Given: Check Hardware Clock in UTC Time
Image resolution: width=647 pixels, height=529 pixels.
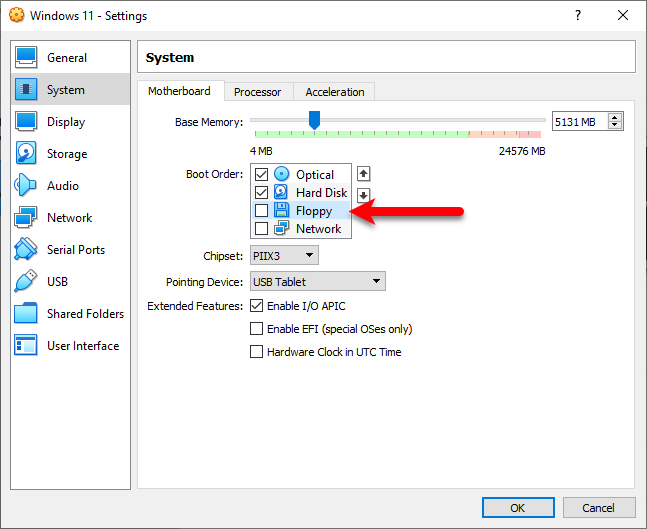Looking at the screenshot, I should pos(256,352).
